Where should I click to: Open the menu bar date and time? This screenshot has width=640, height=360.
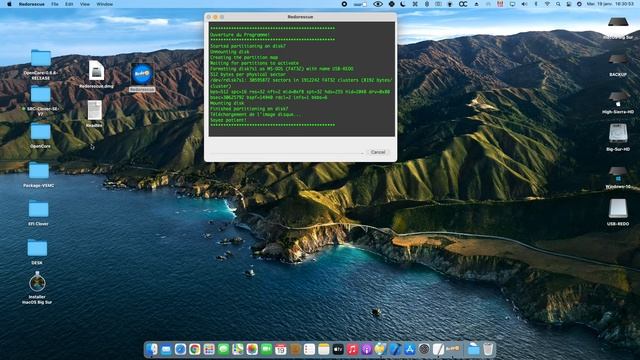coord(610,4)
